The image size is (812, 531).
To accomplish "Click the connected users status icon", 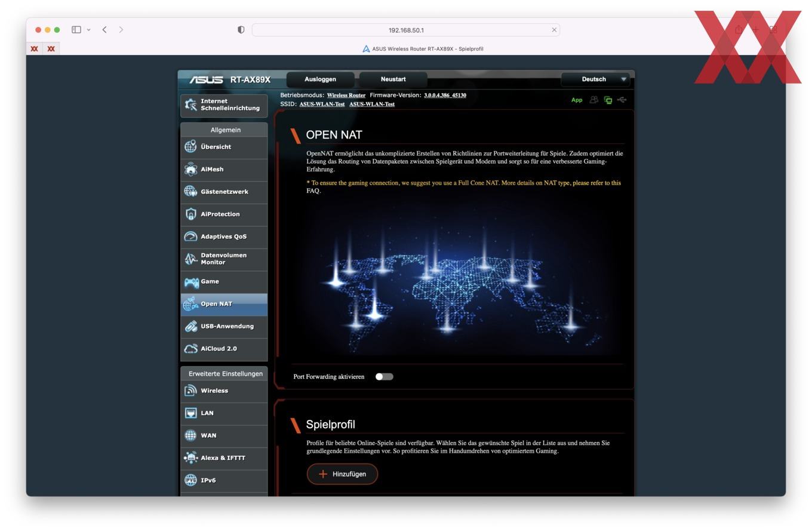I will [x=593, y=100].
